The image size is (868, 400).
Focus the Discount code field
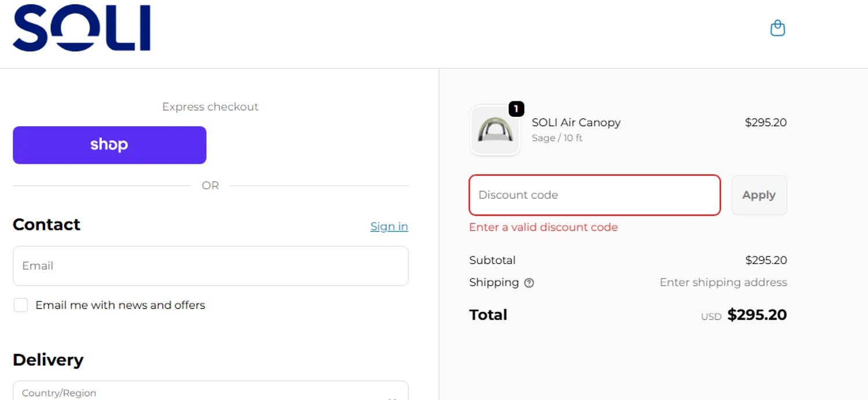tap(595, 195)
